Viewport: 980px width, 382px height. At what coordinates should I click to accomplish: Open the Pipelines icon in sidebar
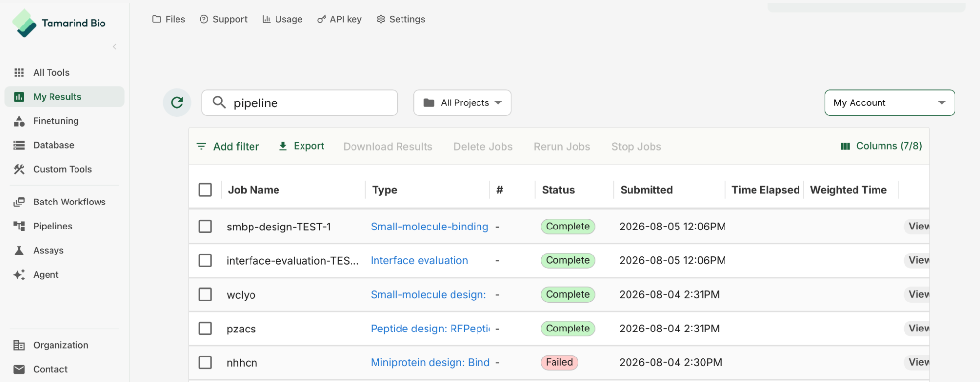point(19,226)
